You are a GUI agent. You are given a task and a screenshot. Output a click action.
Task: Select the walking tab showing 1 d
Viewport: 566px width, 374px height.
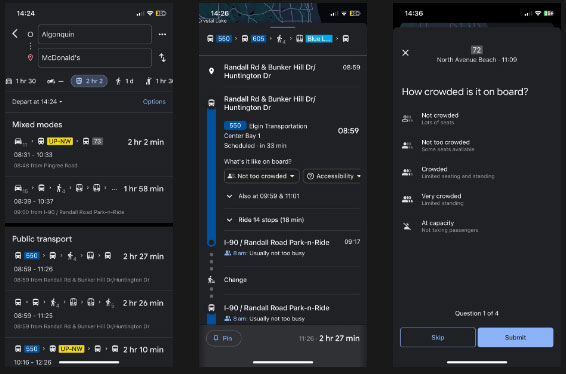[x=125, y=81]
